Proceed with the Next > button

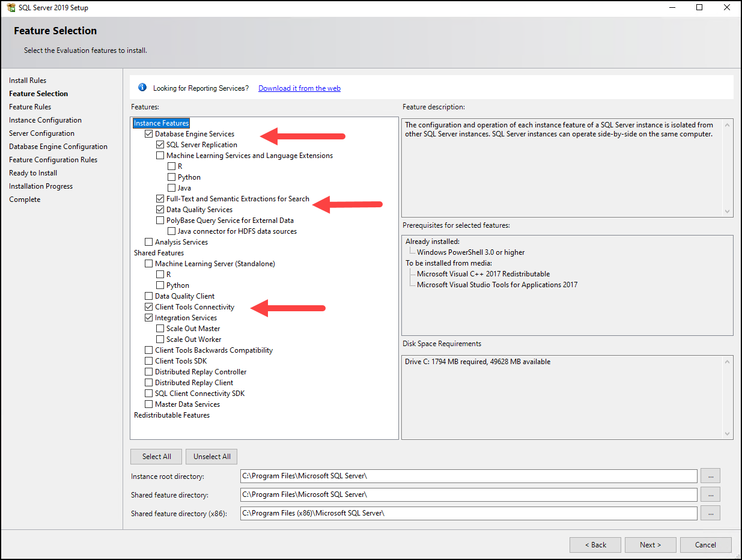click(650, 545)
